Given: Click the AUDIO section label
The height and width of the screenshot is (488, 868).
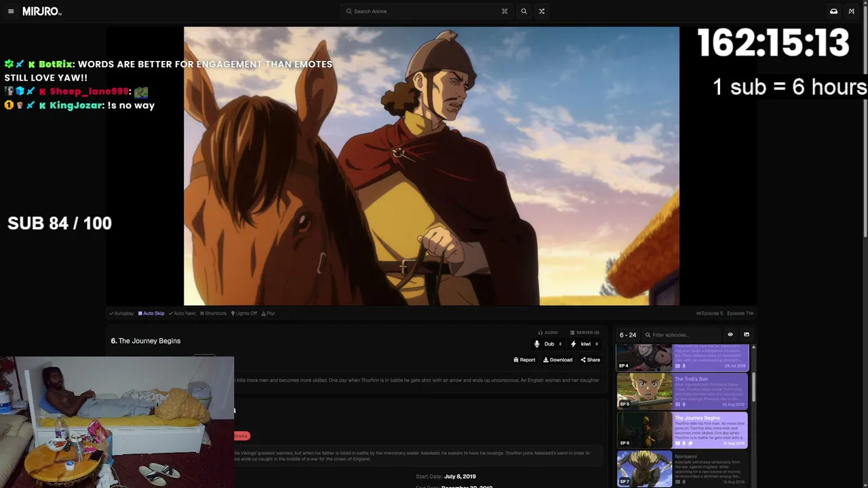Looking at the screenshot, I should coord(548,333).
